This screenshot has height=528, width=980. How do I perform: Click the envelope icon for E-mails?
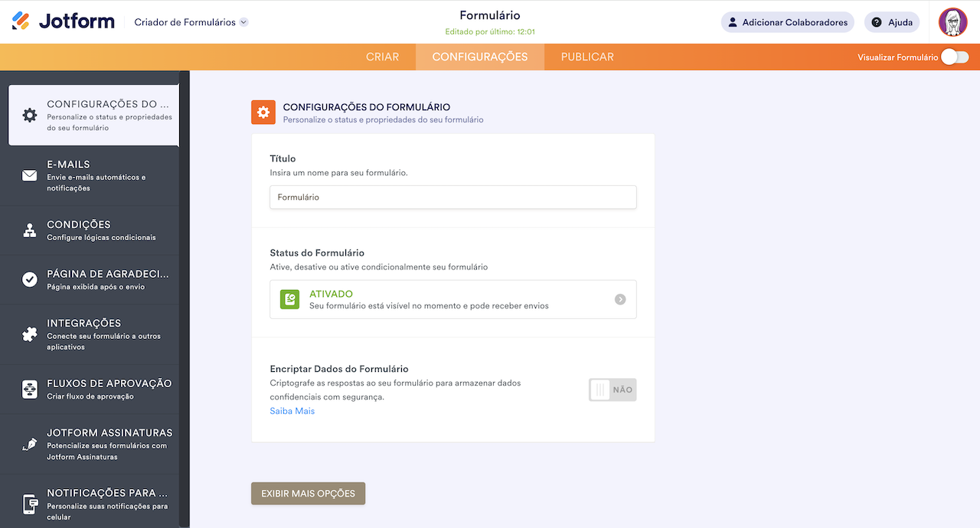point(30,176)
